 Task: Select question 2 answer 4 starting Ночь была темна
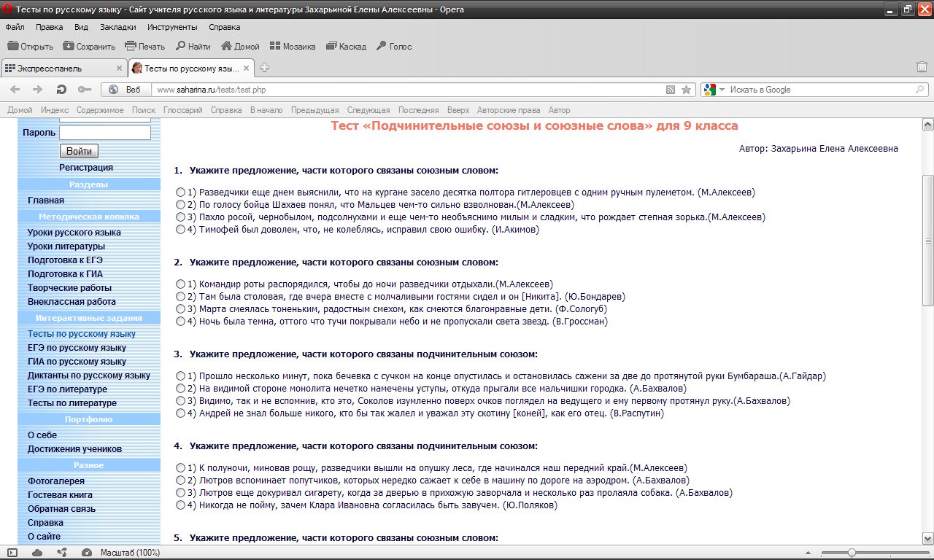click(x=180, y=322)
